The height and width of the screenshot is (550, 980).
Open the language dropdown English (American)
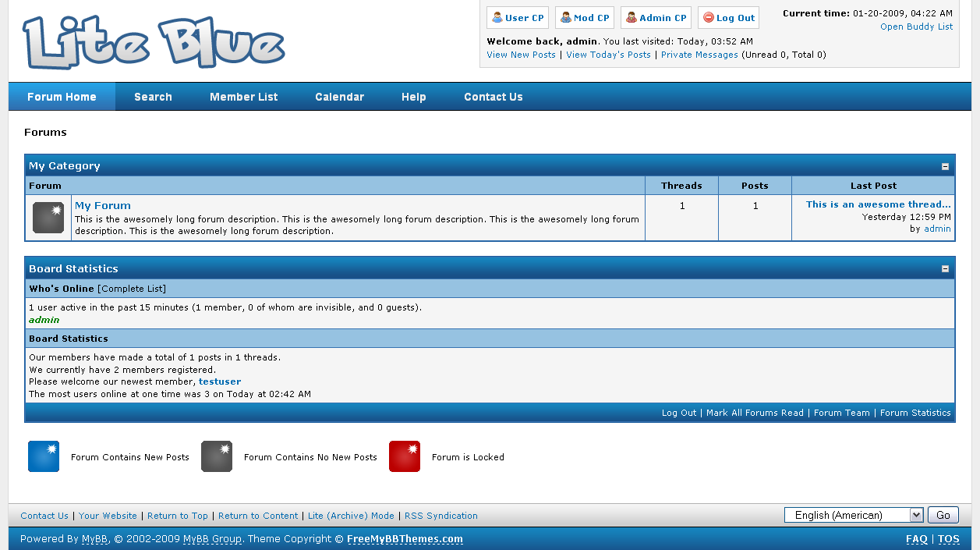(x=854, y=515)
